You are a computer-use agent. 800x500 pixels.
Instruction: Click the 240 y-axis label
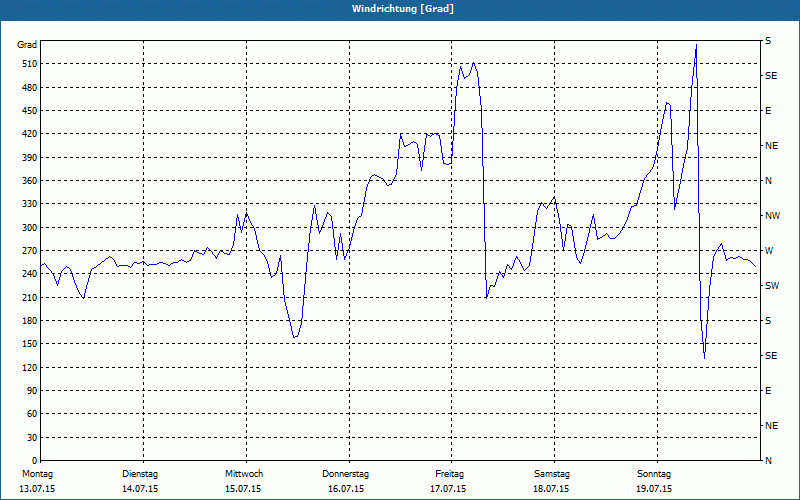30,274
